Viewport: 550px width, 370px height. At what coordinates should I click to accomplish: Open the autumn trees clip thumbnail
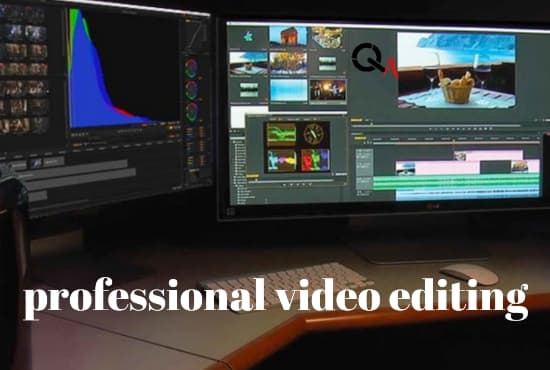[x=288, y=63]
